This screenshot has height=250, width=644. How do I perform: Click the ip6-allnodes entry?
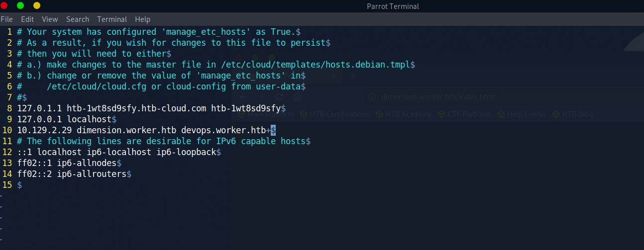click(x=87, y=163)
